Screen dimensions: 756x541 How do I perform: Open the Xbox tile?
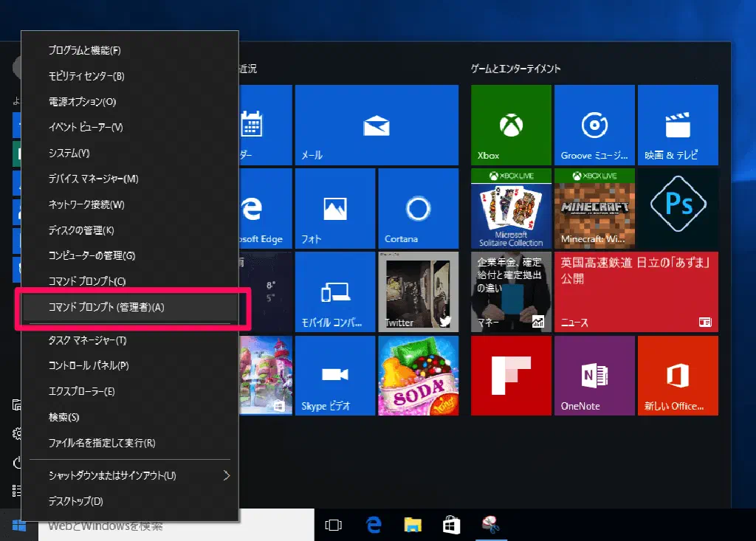tap(510, 125)
